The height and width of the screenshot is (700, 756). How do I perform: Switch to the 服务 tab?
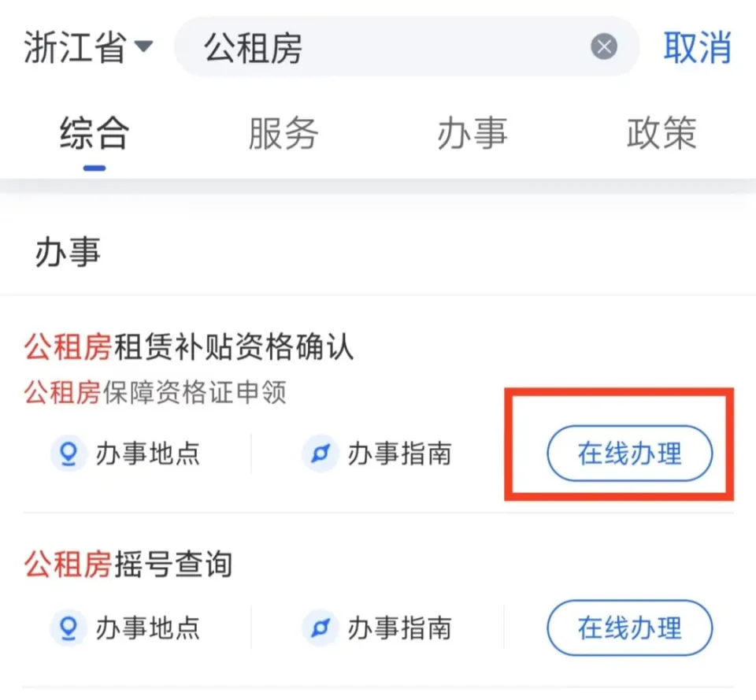click(x=285, y=134)
